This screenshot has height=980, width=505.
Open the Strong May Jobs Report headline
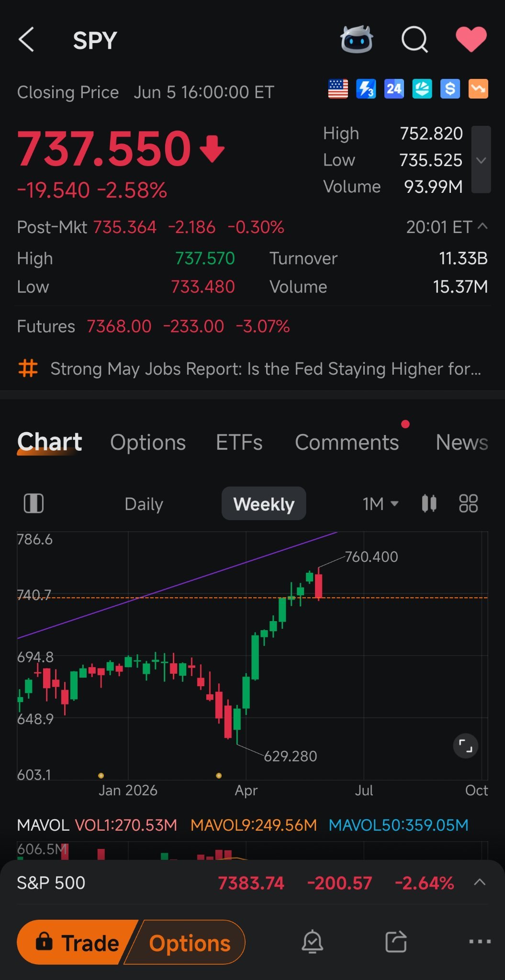(266, 369)
